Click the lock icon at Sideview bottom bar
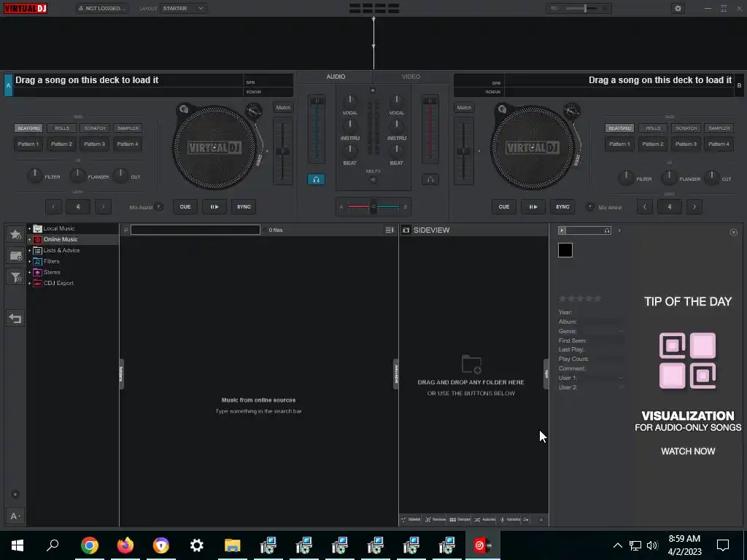Viewport: 747px width, 560px height. [x=541, y=519]
